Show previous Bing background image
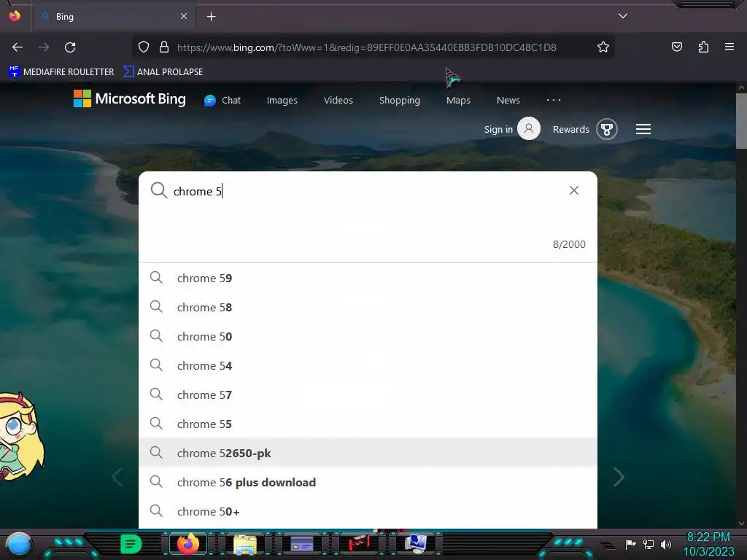The width and height of the screenshot is (747, 560). 117,477
